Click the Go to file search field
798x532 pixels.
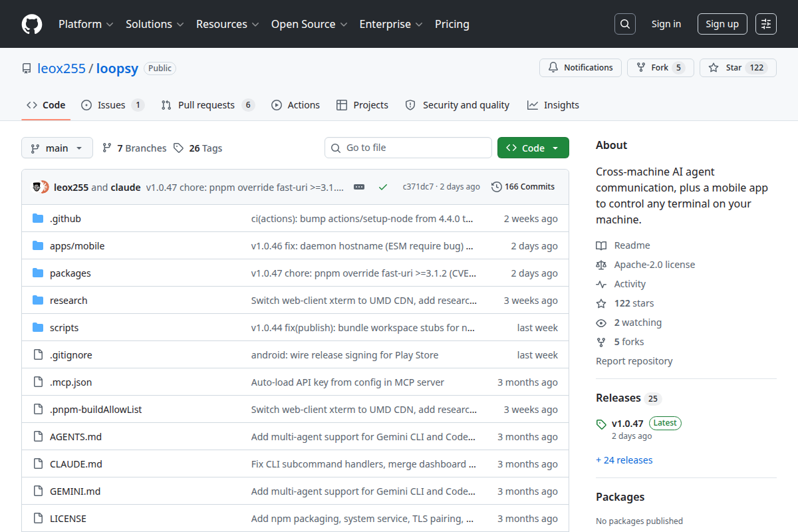408,148
